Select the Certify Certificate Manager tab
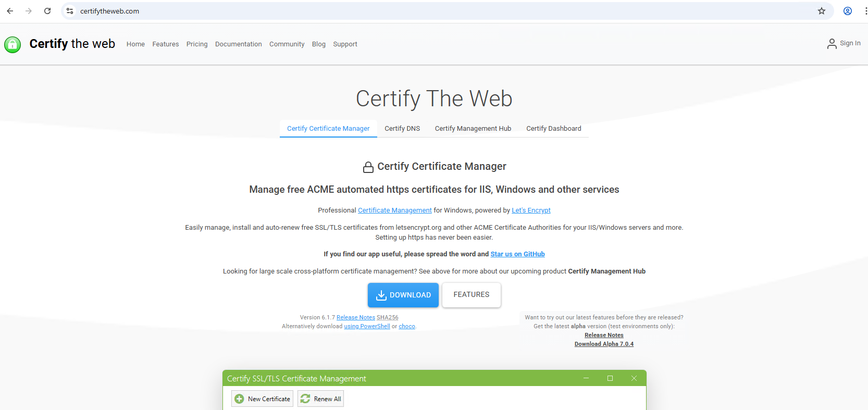This screenshot has width=868, height=410. (x=328, y=129)
